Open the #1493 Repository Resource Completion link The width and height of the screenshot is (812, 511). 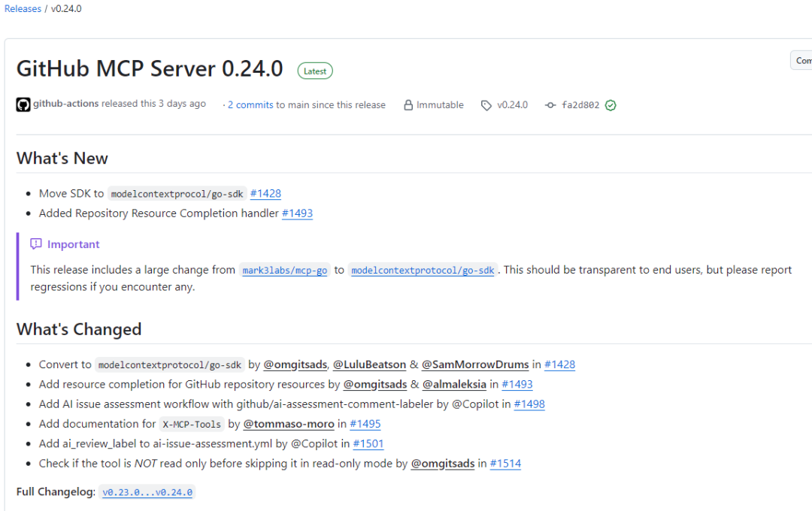click(x=298, y=213)
